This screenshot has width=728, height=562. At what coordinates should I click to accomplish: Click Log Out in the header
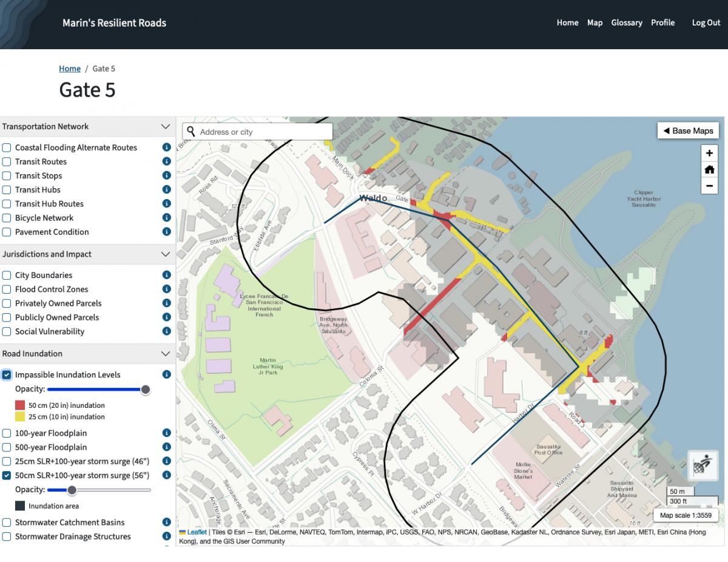pyautogui.click(x=706, y=22)
